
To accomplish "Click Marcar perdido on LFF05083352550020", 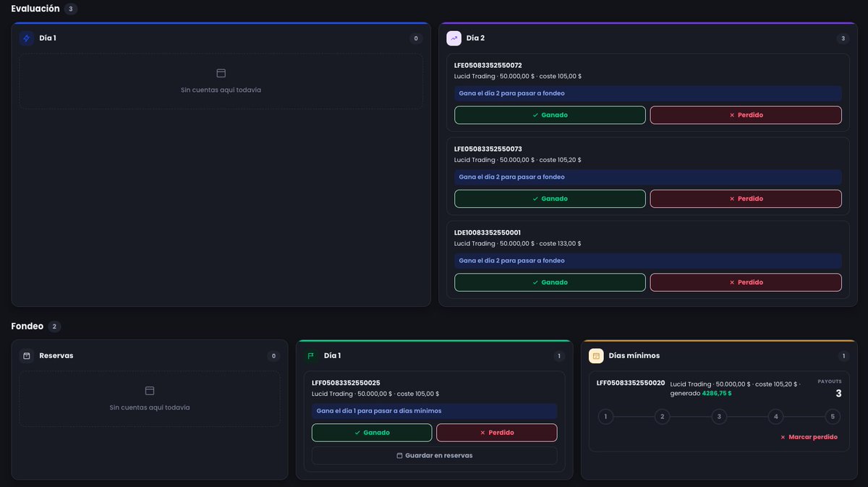I will click(x=809, y=437).
